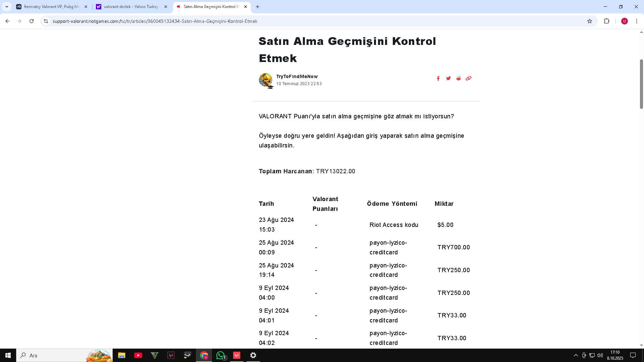Copy article link icon
This screenshot has width=644, height=362.
469,78
